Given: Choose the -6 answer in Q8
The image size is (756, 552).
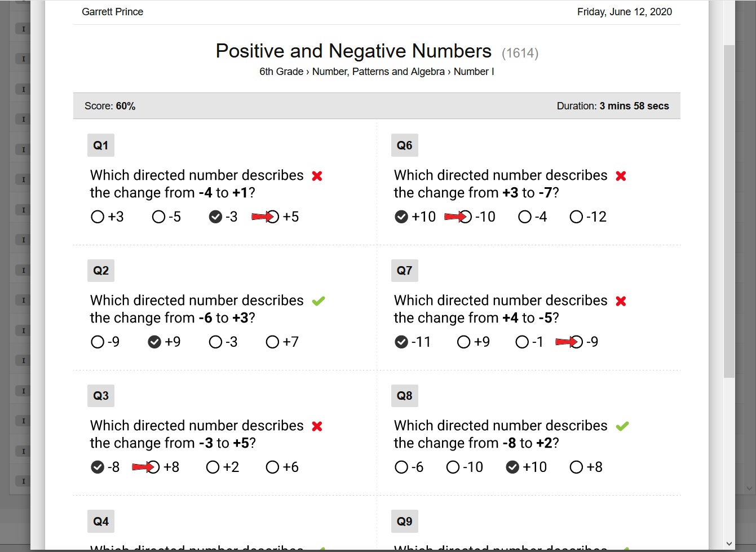Looking at the screenshot, I should [401, 467].
